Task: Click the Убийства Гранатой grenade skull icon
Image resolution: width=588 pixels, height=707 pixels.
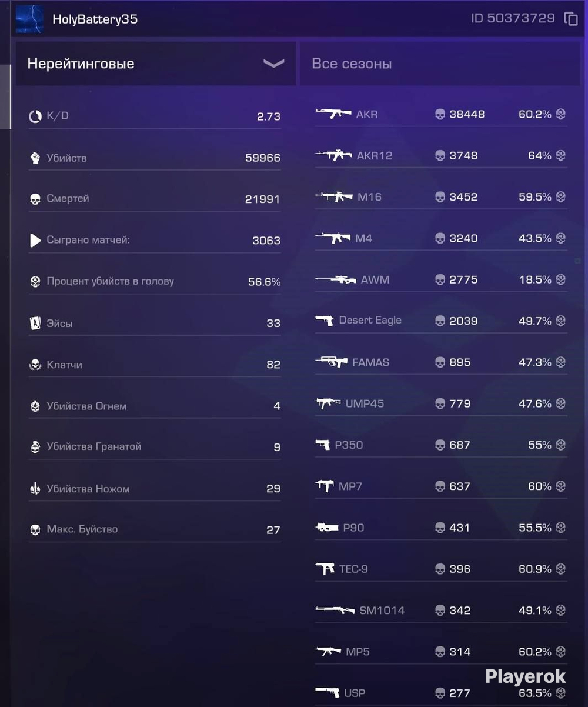Action: (x=35, y=447)
